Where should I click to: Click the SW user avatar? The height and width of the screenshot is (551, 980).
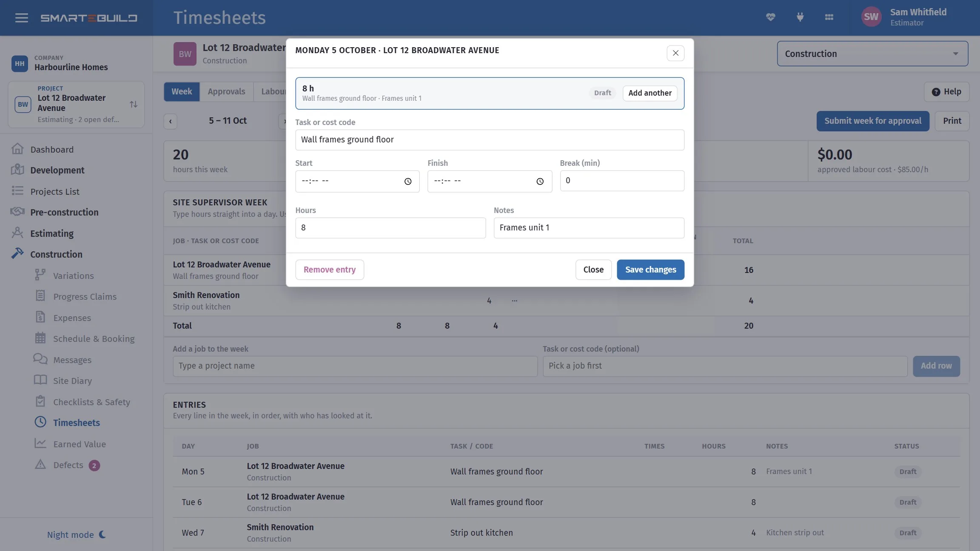tap(871, 17)
